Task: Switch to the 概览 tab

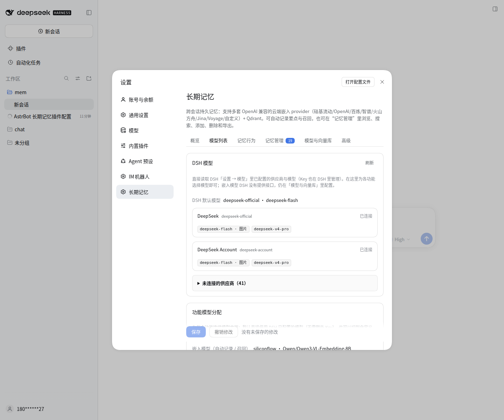Action: [x=195, y=141]
